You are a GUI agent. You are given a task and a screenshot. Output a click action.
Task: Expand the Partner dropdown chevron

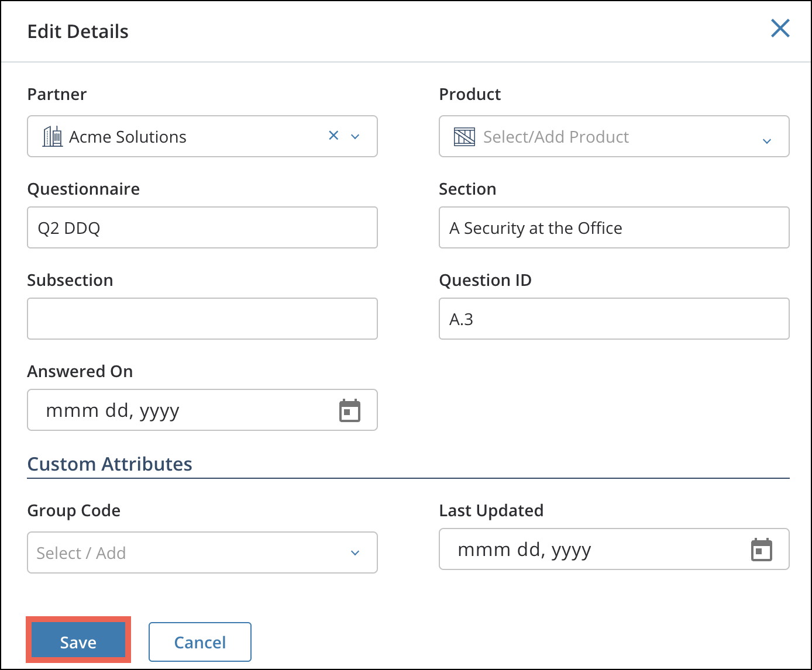(x=355, y=137)
